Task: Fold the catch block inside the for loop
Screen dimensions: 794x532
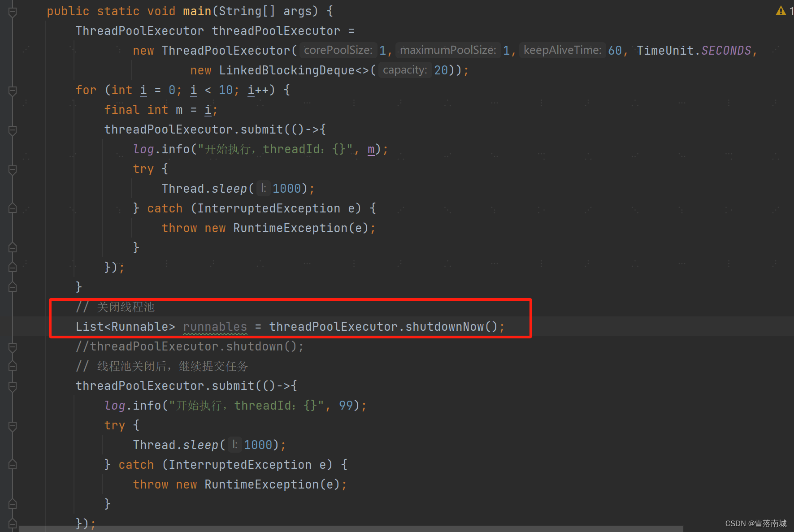Action: tap(13, 208)
